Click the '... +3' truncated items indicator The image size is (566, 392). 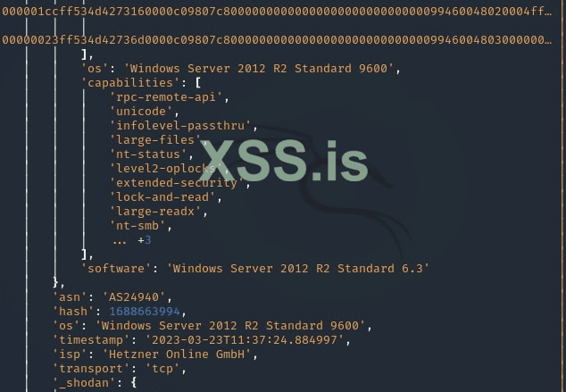tap(132, 240)
